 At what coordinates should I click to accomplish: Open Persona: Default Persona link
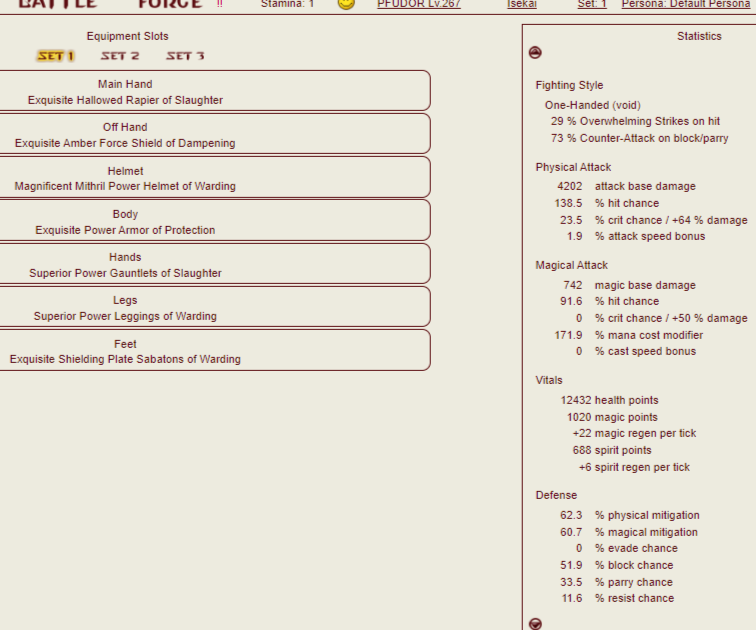[x=685, y=4]
